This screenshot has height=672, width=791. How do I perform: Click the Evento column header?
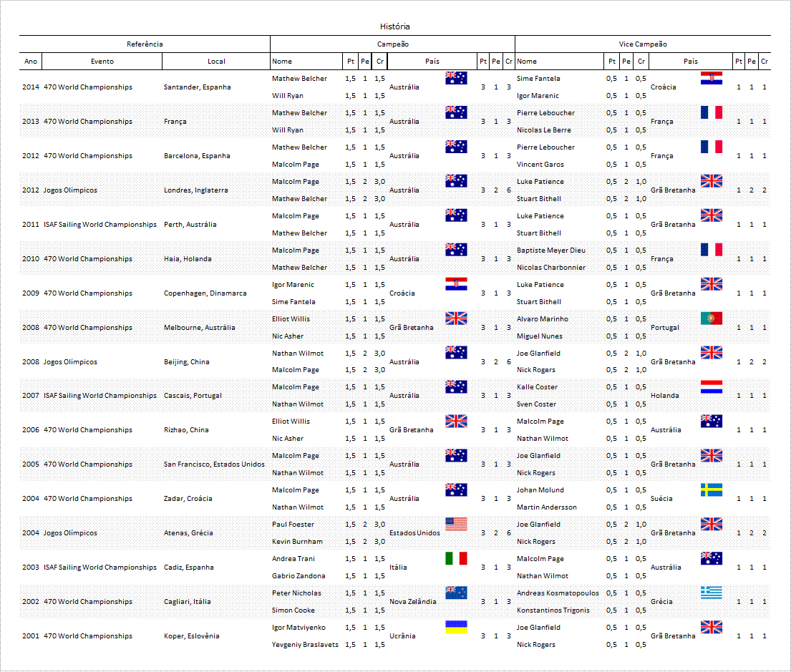pos(102,61)
